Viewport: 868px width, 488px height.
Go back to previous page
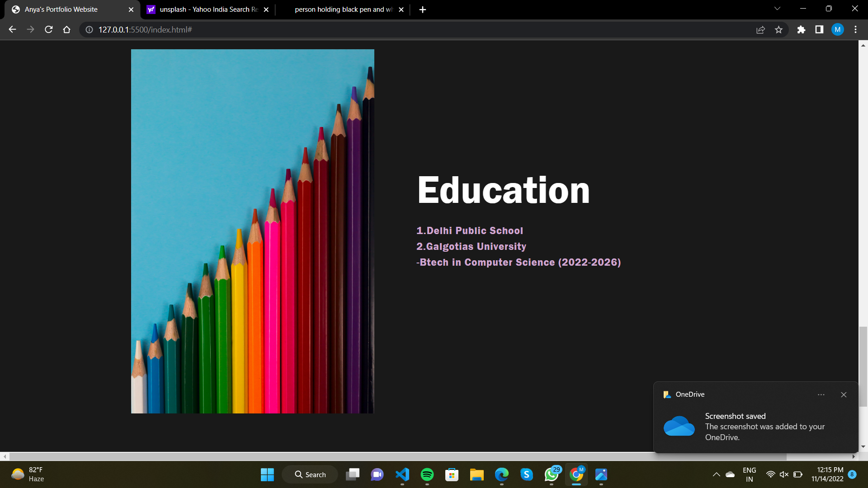point(12,29)
